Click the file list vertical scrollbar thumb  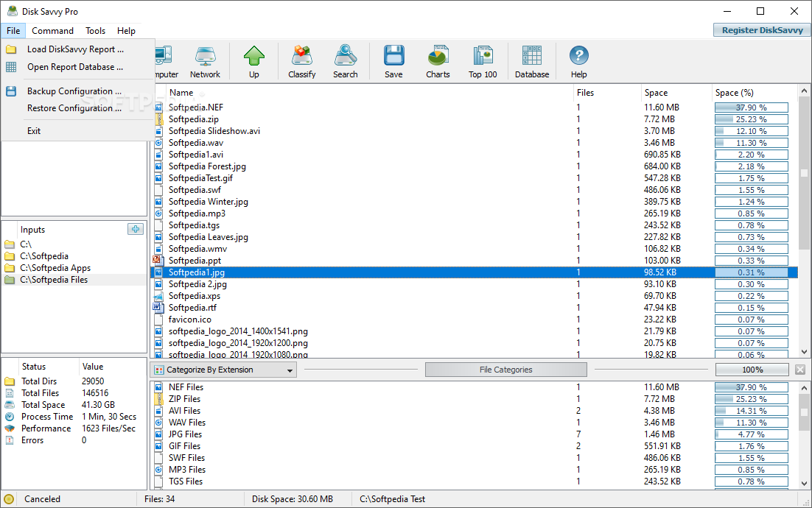click(x=804, y=173)
